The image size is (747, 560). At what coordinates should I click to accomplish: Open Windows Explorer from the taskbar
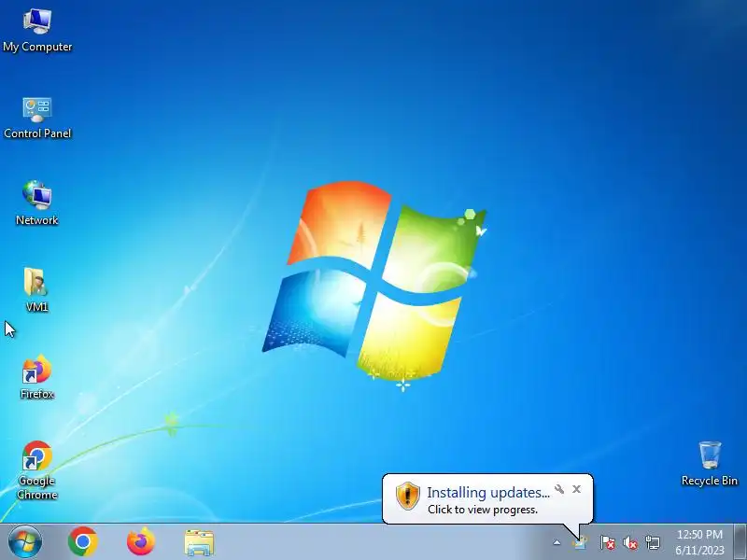199,542
